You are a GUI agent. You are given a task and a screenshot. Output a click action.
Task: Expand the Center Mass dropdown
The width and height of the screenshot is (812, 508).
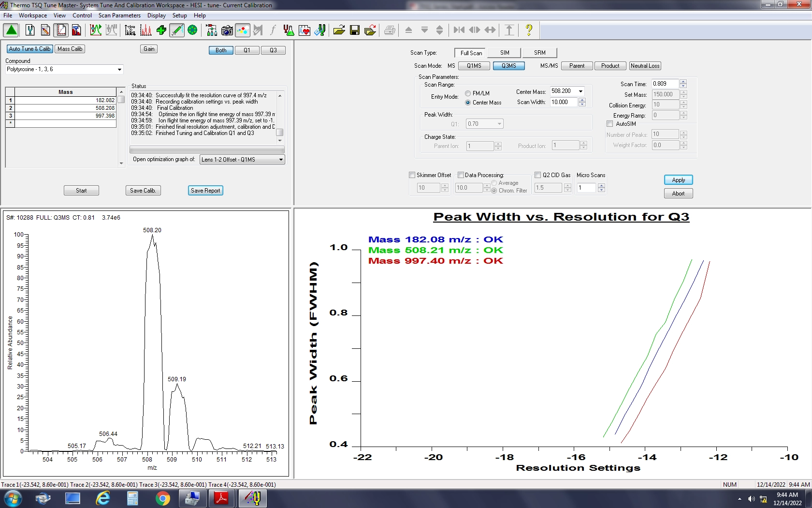pos(580,91)
